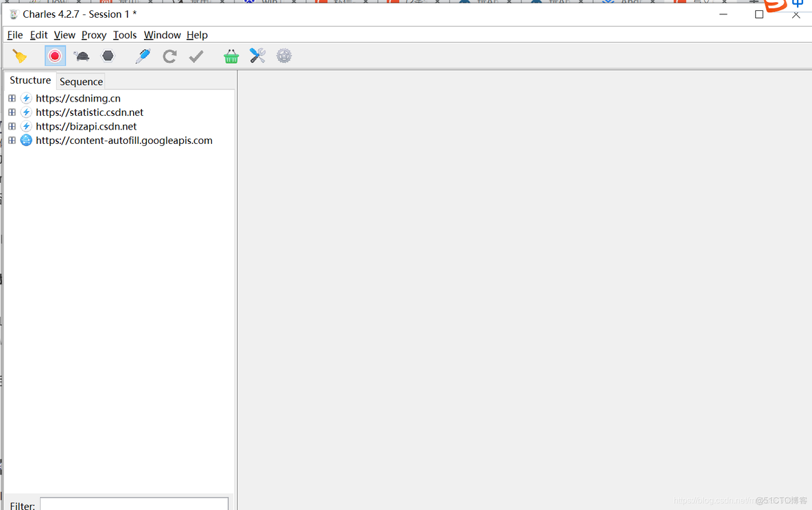Open the File menu

pos(15,35)
